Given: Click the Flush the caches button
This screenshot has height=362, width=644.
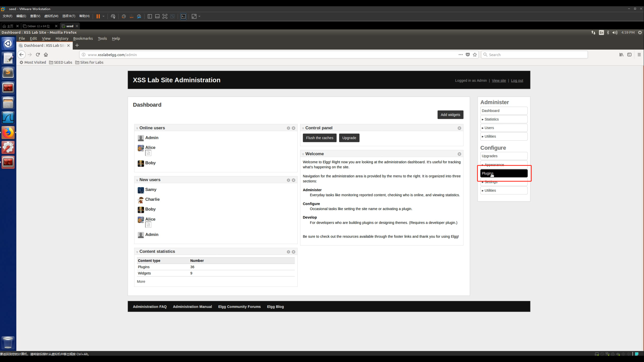Looking at the screenshot, I should 319,138.
